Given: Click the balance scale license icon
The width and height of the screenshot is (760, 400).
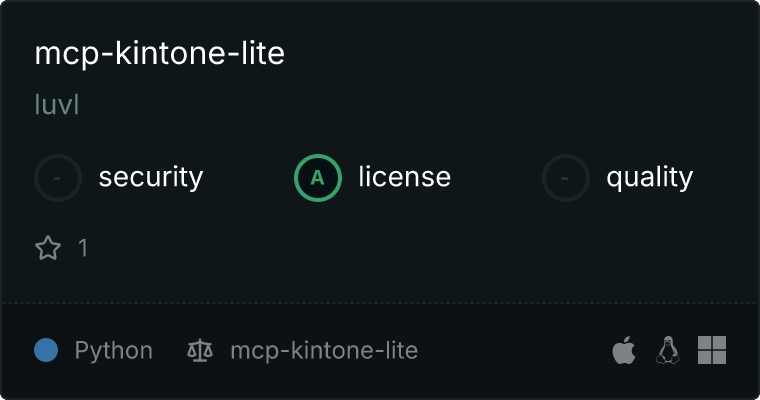Looking at the screenshot, I should click(x=200, y=350).
